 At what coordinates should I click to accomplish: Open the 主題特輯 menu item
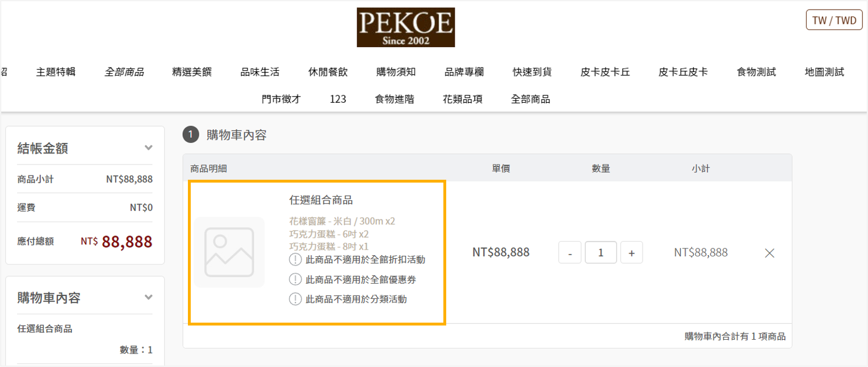tap(56, 72)
